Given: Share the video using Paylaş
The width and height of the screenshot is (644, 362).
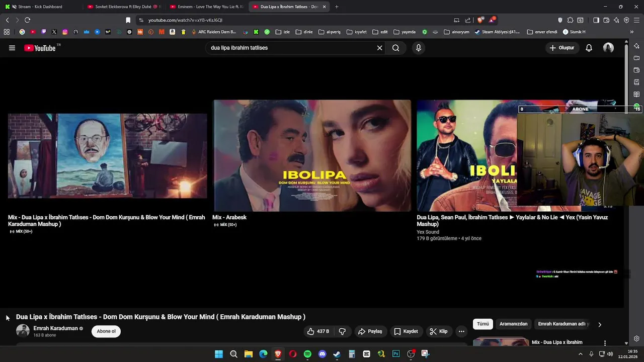Looking at the screenshot, I should 370,331.
